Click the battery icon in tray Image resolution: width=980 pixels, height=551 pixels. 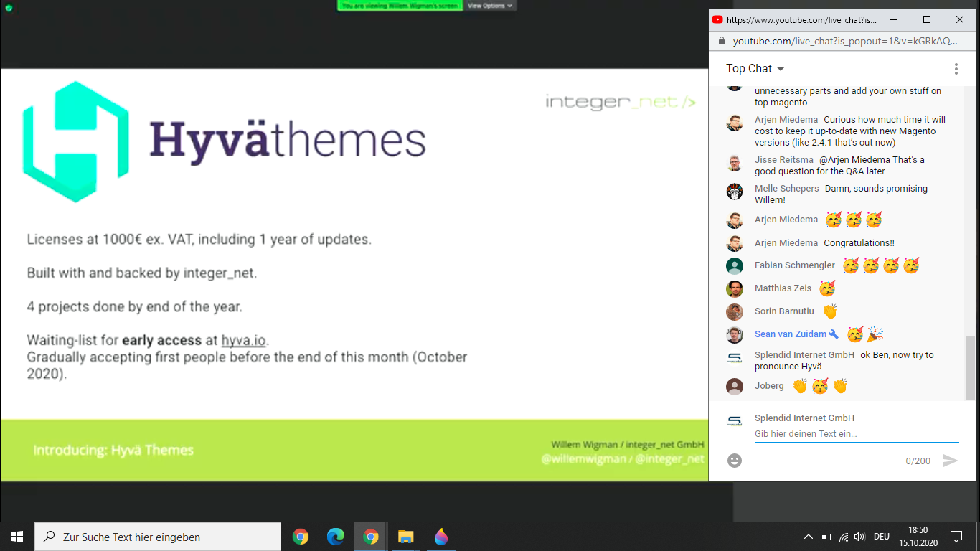826,537
